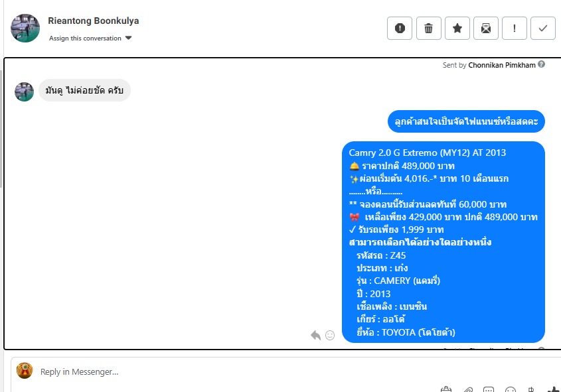The width and height of the screenshot is (561, 392).
Task: Show info for Sent by Chonnikan Pimkham
Action: point(541,64)
